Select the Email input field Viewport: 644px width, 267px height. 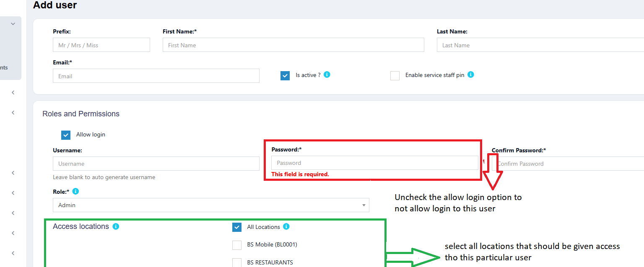(156, 76)
